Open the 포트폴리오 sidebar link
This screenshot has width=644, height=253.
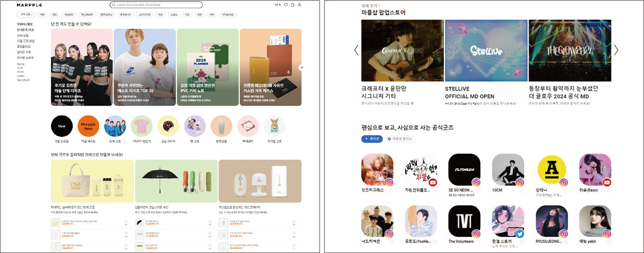(x=23, y=46)
